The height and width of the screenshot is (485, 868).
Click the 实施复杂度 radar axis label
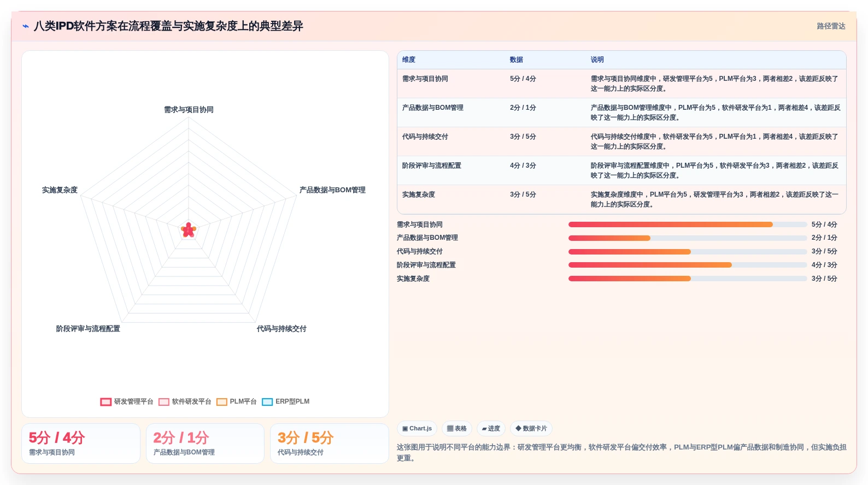[x=60, y=190]
